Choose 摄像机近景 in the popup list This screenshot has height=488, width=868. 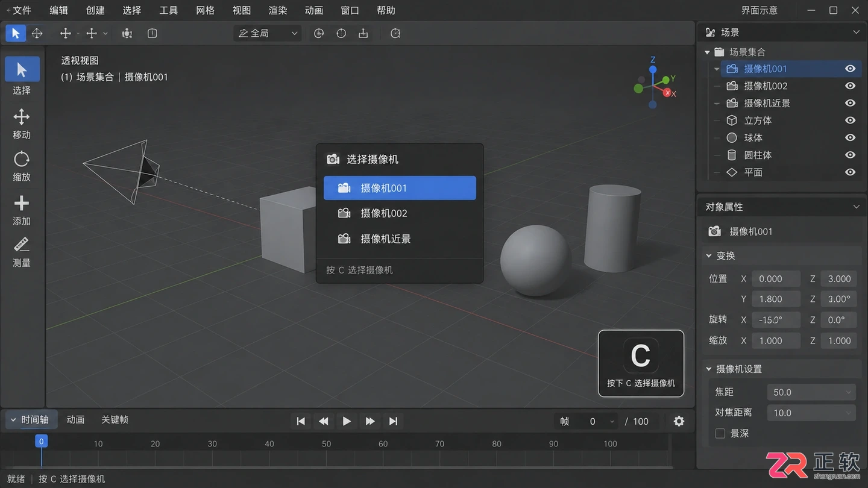point(400,239)
